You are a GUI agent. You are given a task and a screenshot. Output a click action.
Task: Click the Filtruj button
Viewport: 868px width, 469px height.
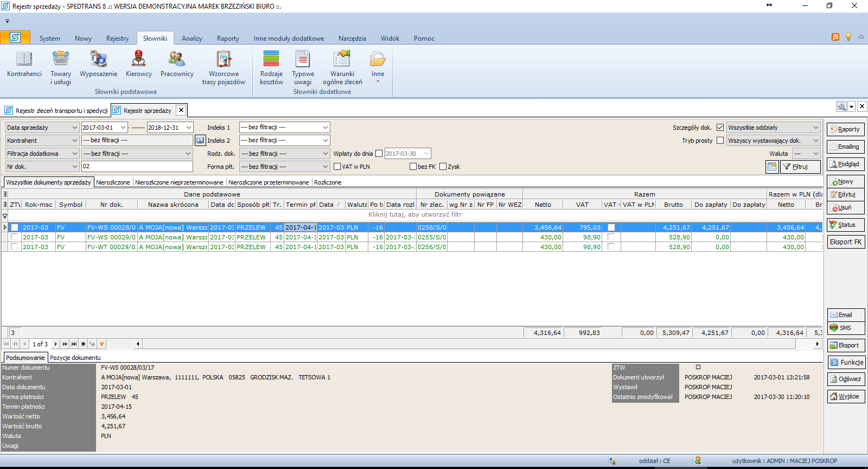[800, 167]
